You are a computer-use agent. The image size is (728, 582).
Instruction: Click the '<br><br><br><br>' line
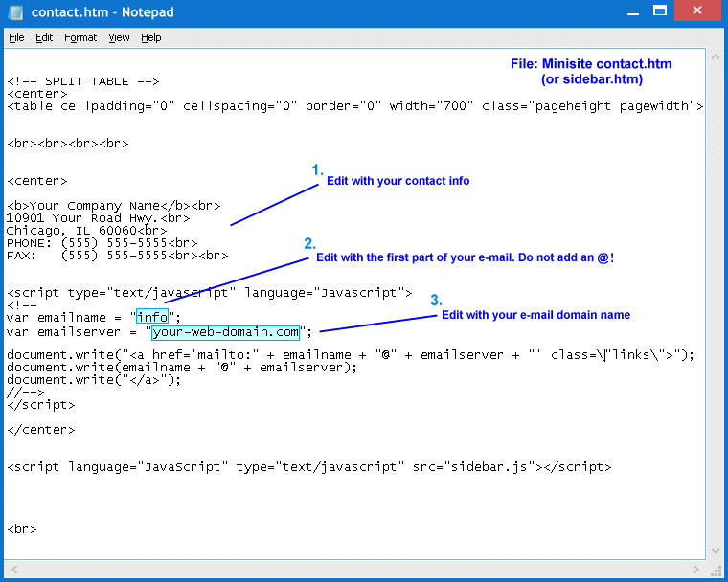click(68, 144)
